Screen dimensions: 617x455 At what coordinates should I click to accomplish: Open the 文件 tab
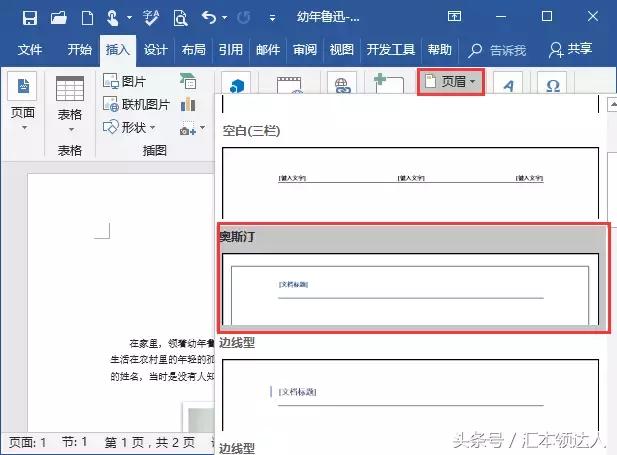[x=30, y=50]
